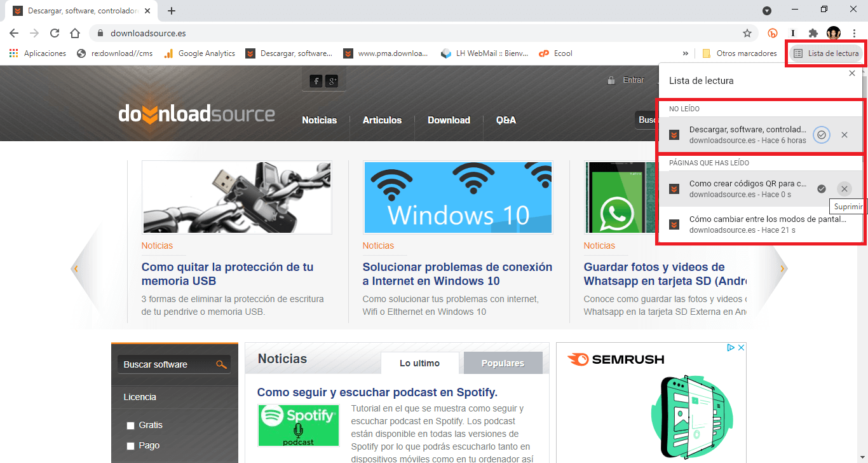The image size is (868, 463).
Task: Open the Extensions puzzle icon
Action: point(813,33)
